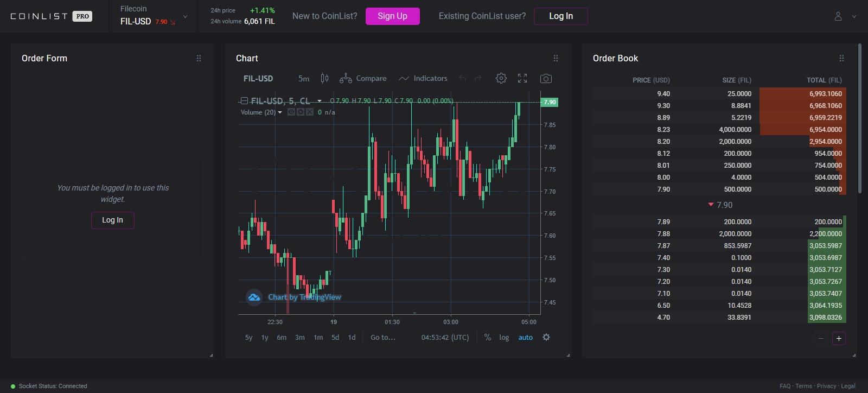Decrease order book aggregation with minus
The height and width of the screenshot is (393, 868).
[x=821, y=338]
